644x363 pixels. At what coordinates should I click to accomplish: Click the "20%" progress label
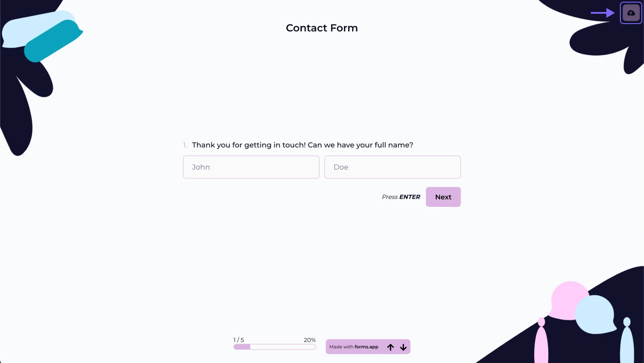tap(310, 340)
